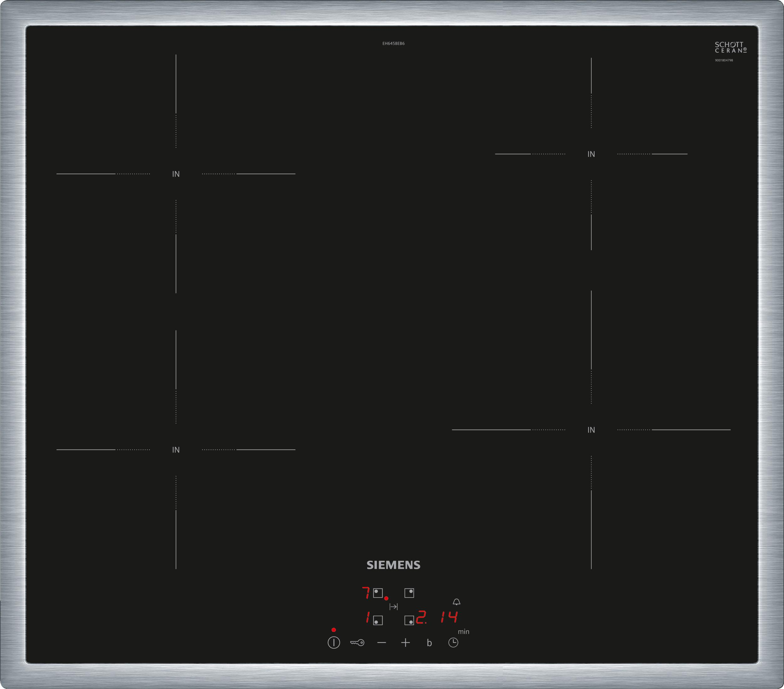Tap the red 7 heat setting display
The image size is (784, 689).
click(x=366, y=593)
